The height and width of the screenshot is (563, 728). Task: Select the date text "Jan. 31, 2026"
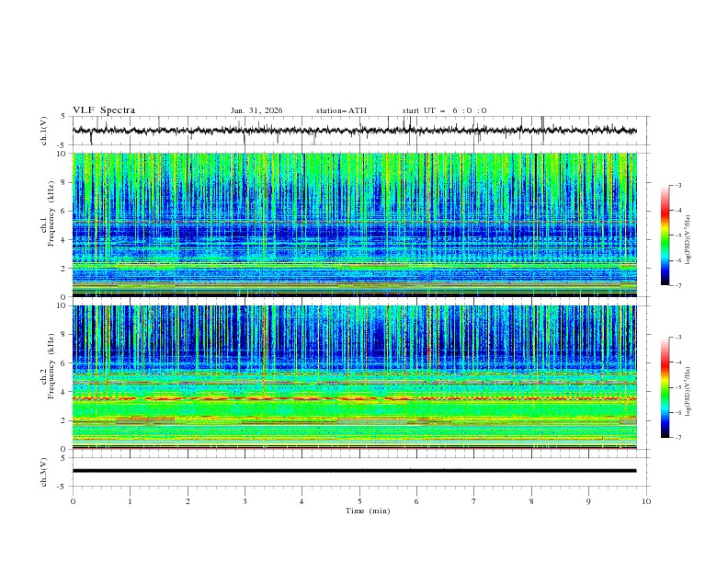(x=256, y=110)
